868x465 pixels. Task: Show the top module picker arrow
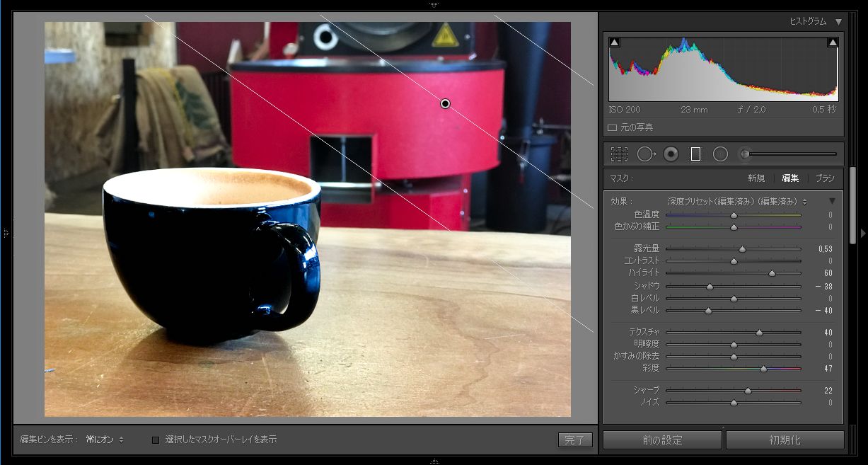(x=434, y=4)
